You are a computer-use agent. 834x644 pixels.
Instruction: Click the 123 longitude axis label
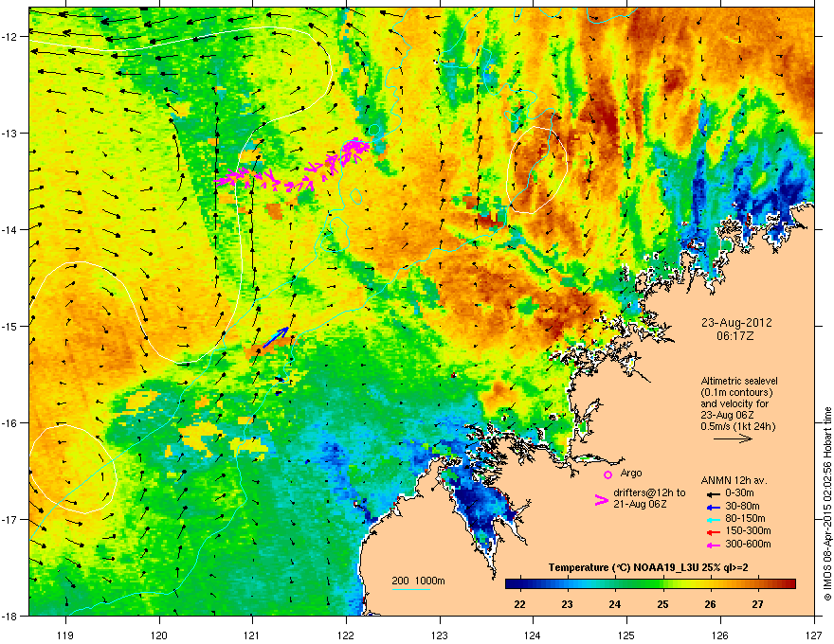[x=440, y=635]
